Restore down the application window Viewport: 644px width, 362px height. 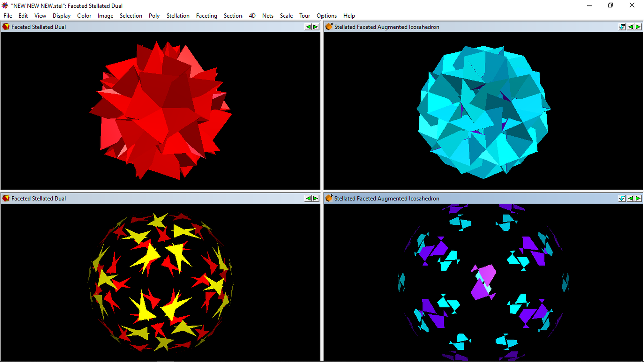click(610, 5)
